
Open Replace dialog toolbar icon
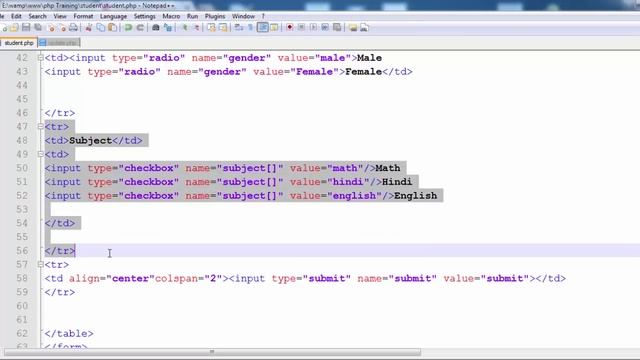(168, 27)
